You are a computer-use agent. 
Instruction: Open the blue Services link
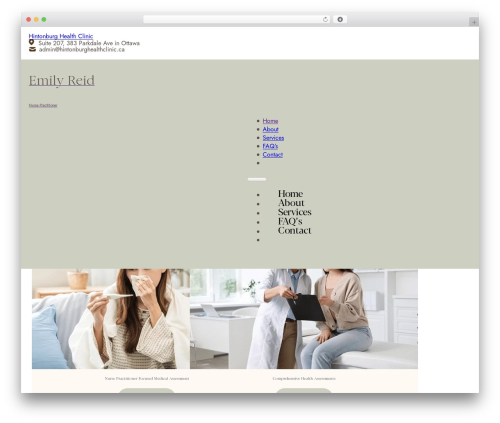point(273,138)
